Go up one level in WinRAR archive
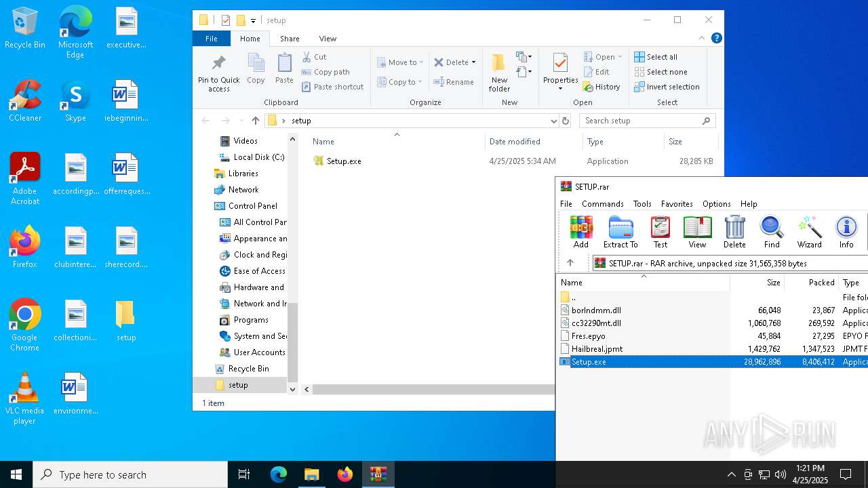The image size is (868, 488). (x=570, y=263)
